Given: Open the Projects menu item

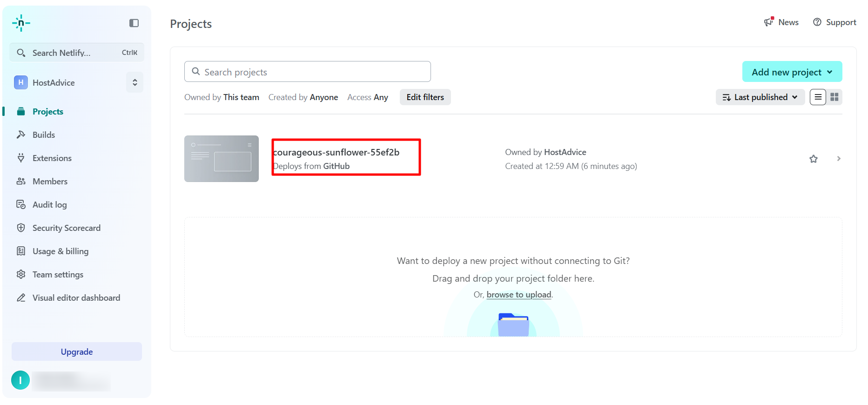Looking at the screenshot, I should coord(48,111).
